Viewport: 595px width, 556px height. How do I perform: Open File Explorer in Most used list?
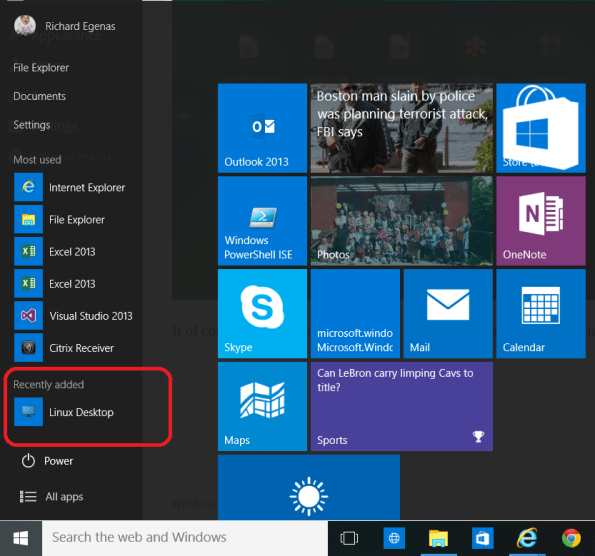(x=60, y=219)
